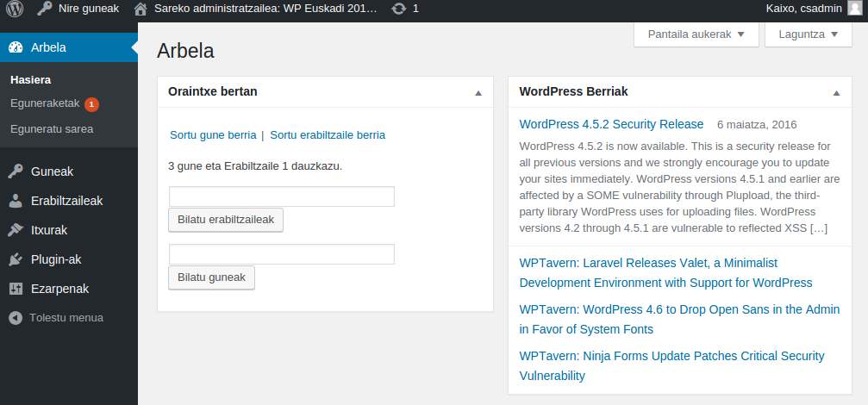Image resolution: width=868 pixels, height=405 pixels.
Task: Open Eguneratu sarea submenu item
Action: pyautogui.click(x=52, y=129)
